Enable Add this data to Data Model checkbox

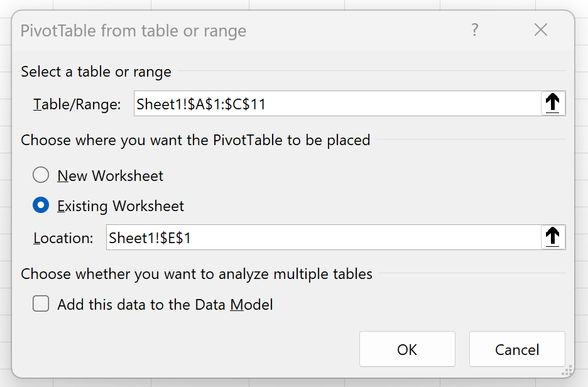click(x=41, y=303)
